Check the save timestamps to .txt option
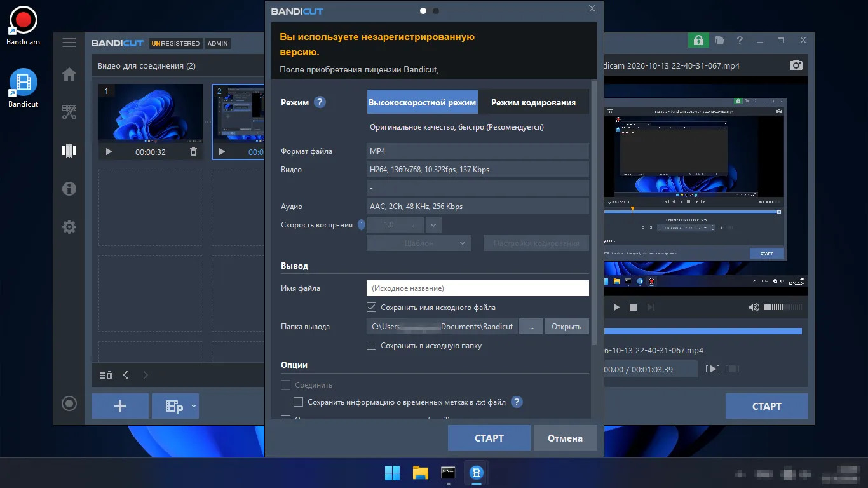868x488 pixels. (x=298, y=402)
